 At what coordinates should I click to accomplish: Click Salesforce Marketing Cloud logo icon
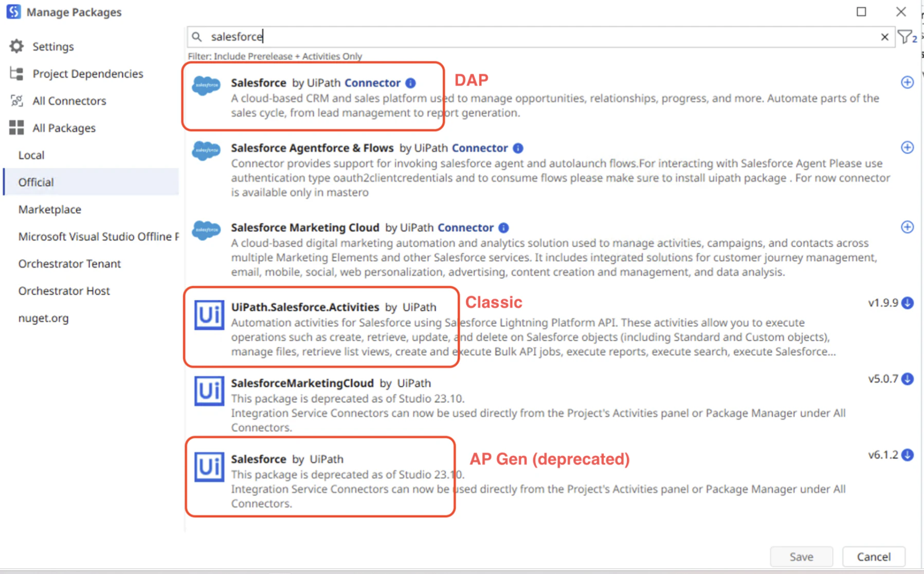click(x=206, y=230)
